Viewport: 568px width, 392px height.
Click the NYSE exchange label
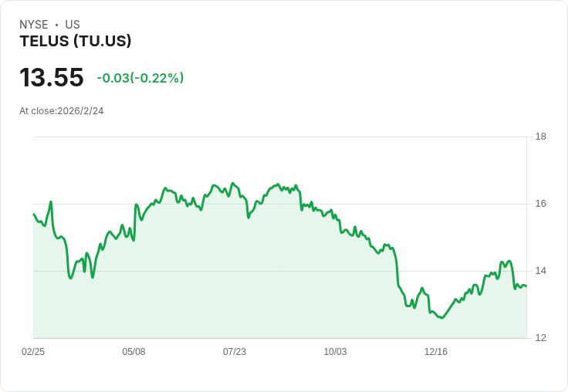[34, 25]
